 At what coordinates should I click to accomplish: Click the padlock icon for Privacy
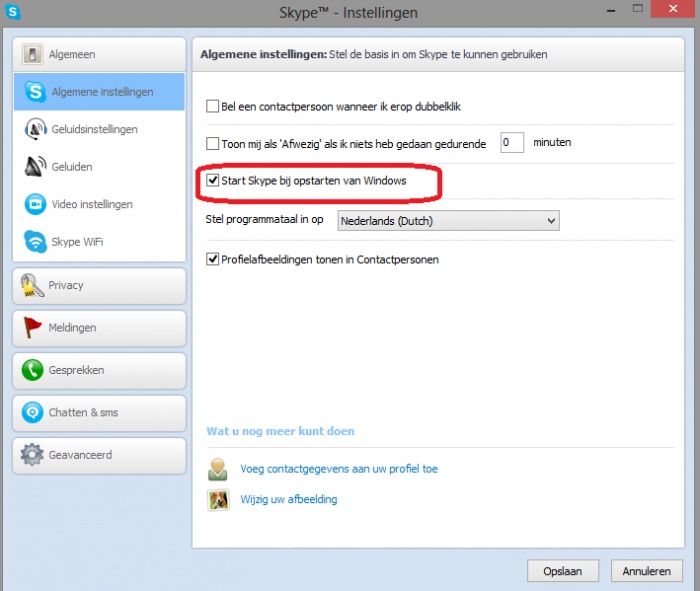point(32,285)
